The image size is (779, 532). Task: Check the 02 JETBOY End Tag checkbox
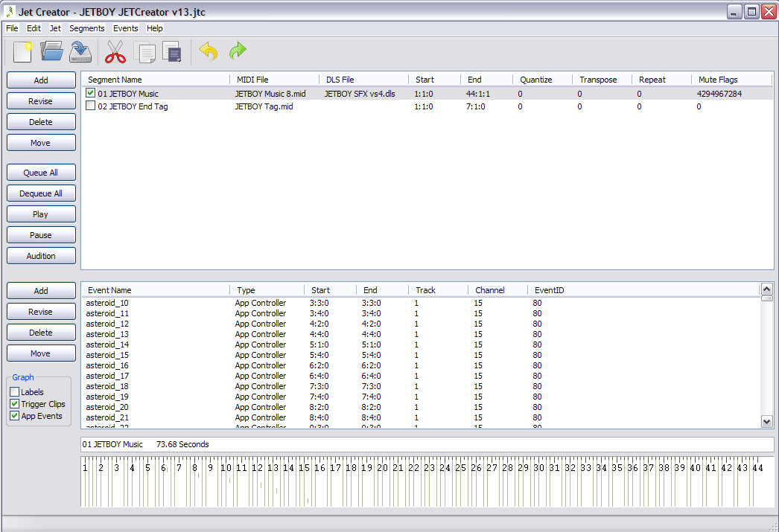pos(91,106)
